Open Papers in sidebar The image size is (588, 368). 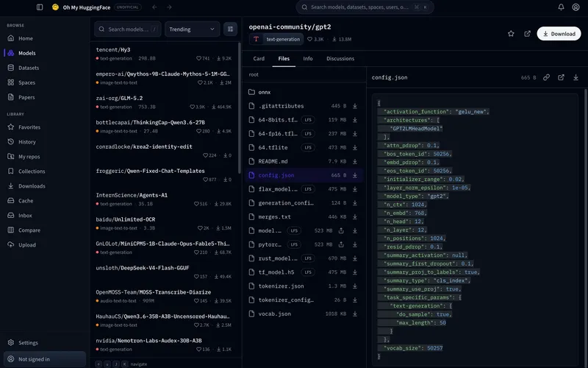45,97
